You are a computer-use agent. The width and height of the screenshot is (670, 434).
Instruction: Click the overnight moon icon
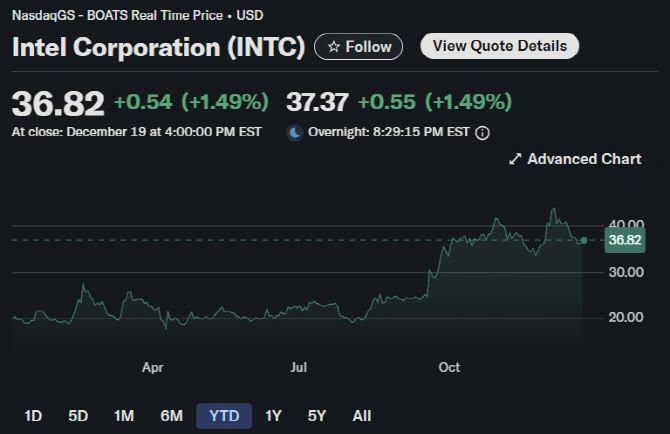[x=295, y=132]
